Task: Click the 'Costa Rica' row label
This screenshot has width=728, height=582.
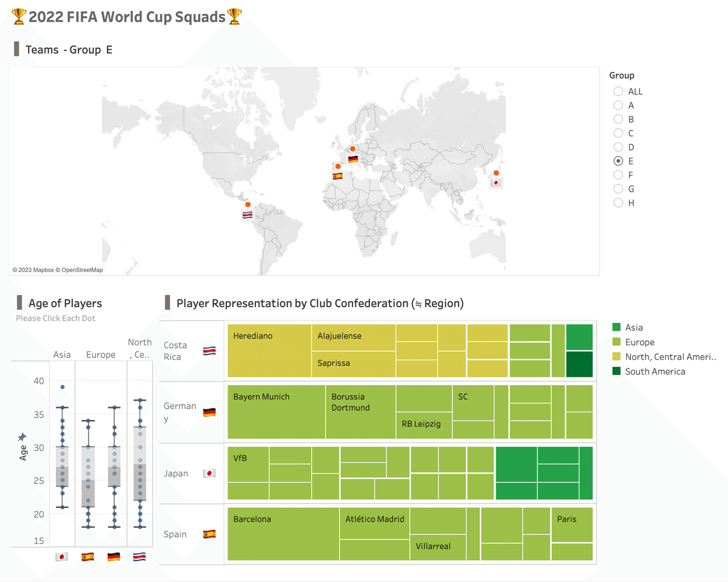Action: 175,351
